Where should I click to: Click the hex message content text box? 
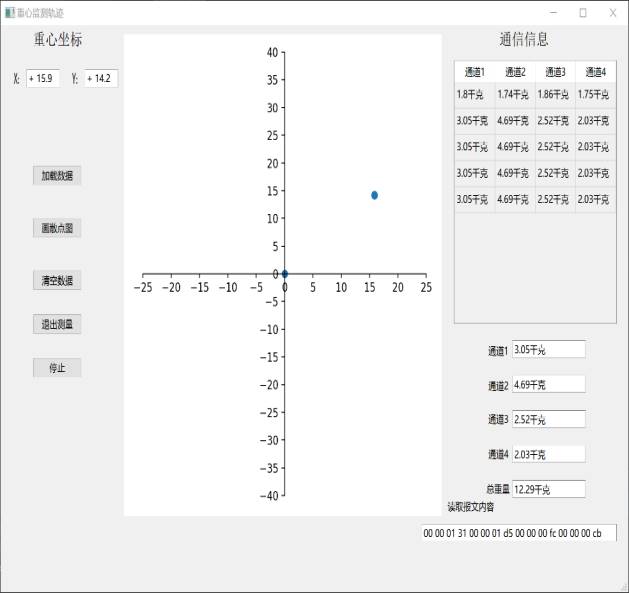(x=518, y=533)
